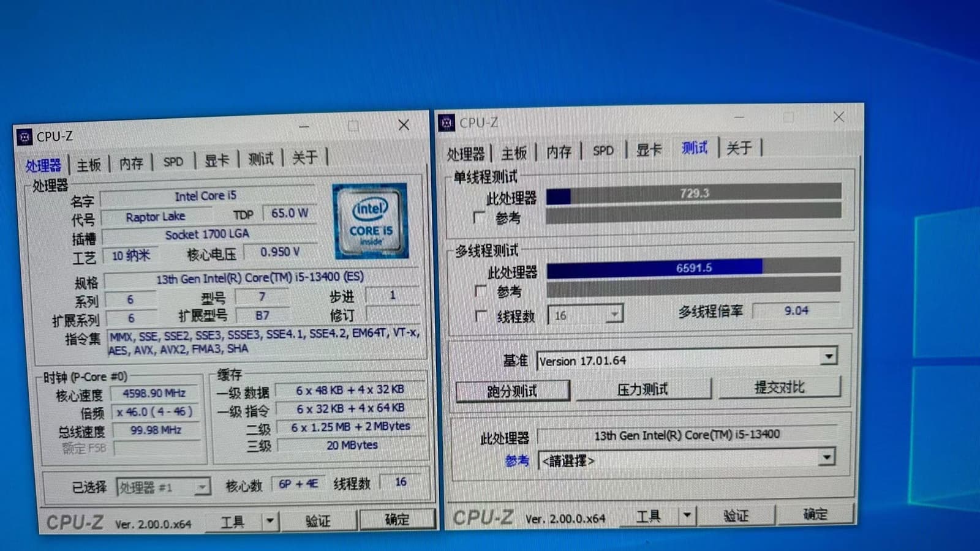980x551 pixels.
Task: Click the 型号 value 7
Action: (262, 296)
